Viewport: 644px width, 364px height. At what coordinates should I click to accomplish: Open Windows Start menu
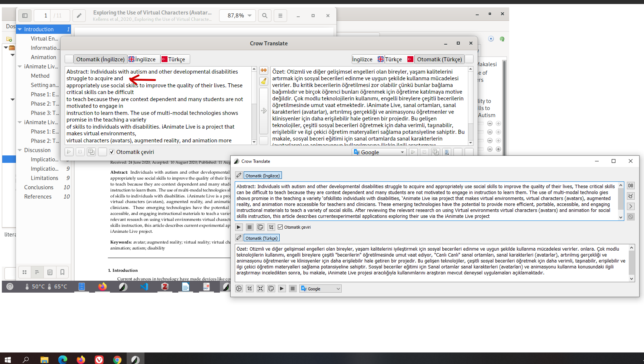8,359
